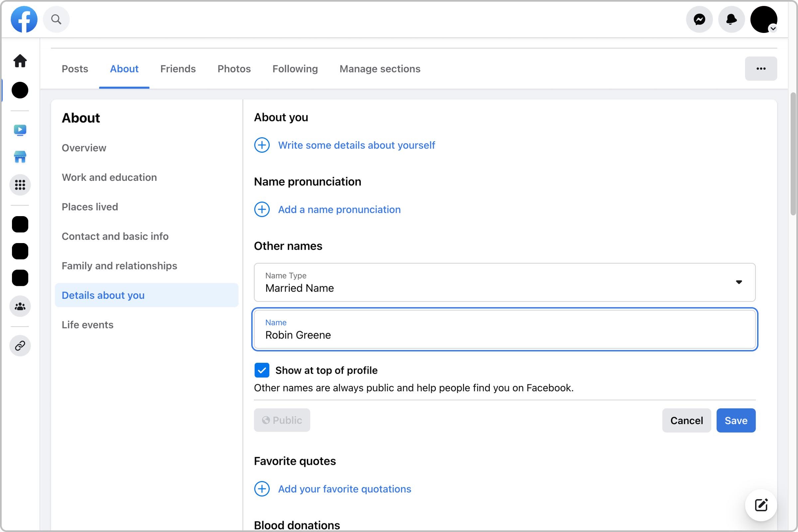The height and width of the screenshot is (532, 798).
Task: Open the Video sidebar icon
Action: 20,130
